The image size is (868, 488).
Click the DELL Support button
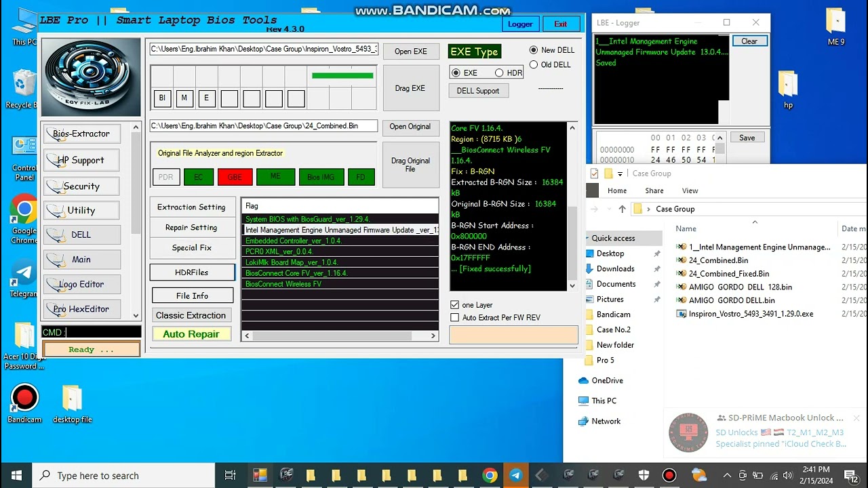pyautogui.click(x=478, y=91)
